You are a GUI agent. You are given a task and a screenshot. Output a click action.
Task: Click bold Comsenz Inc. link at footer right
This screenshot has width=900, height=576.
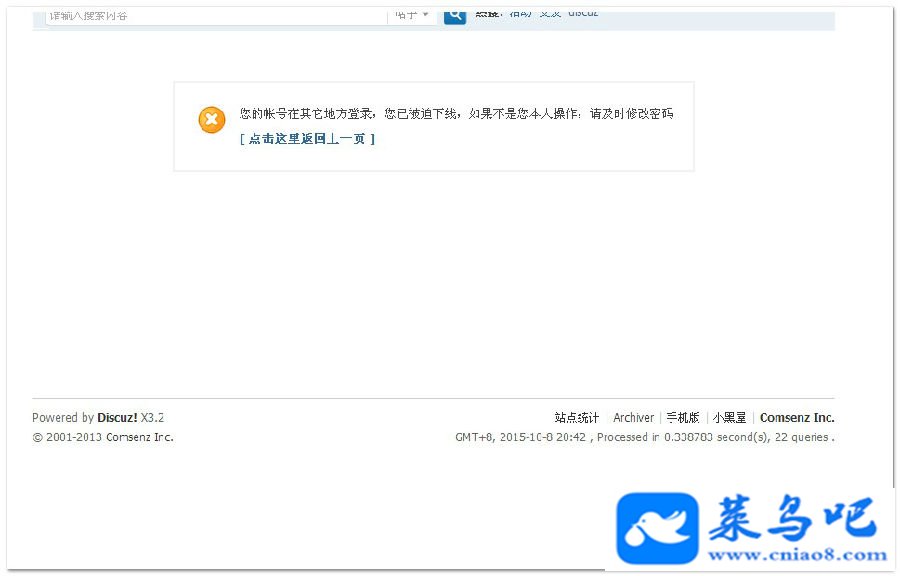[797, 418]
